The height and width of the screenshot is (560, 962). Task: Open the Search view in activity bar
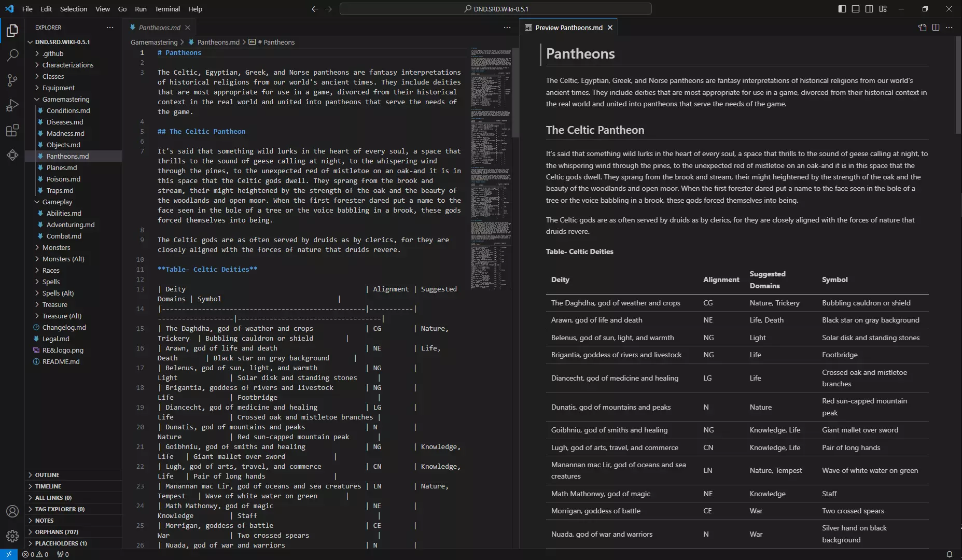(x=12, y=55)
